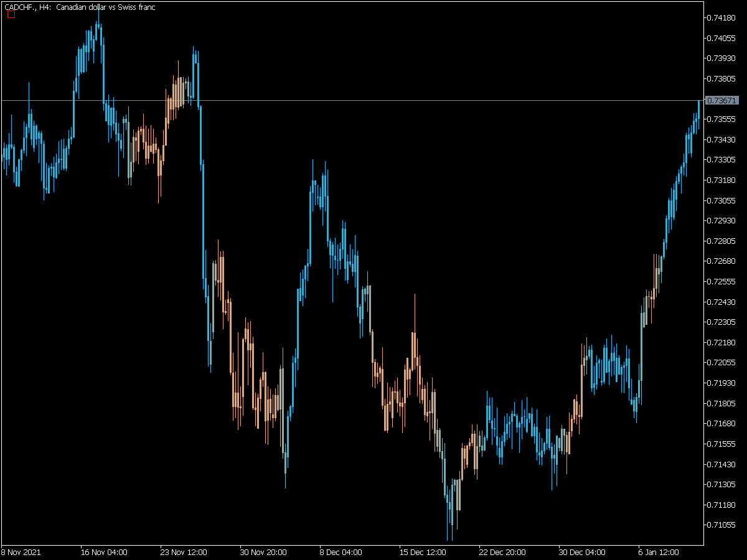Screen dimensions: 747x560
Task: Click the 0.72930 price scale label
Action: pyautogui.click(x=721, y=221)
